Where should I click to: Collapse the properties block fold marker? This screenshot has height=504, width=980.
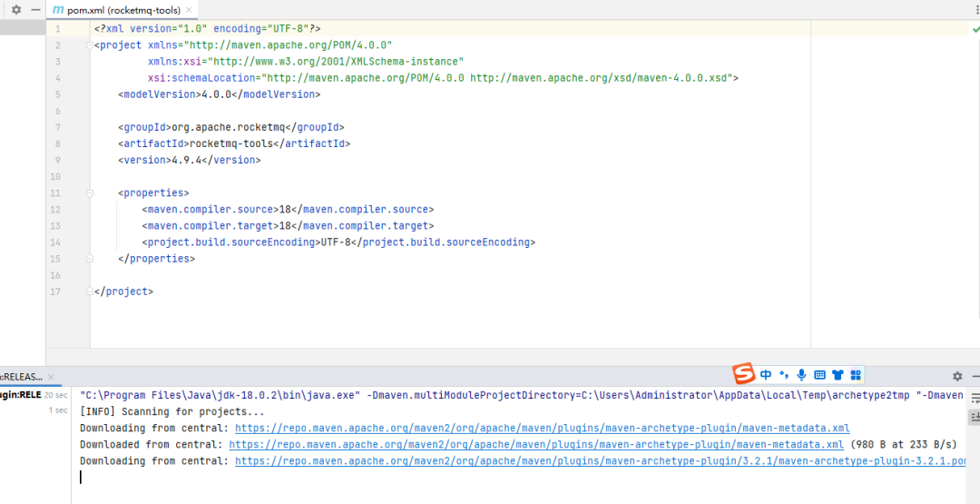(89, 193)
